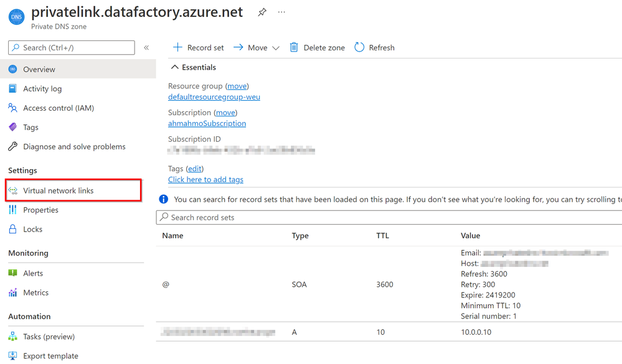This screenshot has height=364, width=622.
Task: Click the plus icon for Record set
Action: tap(177, 47)
